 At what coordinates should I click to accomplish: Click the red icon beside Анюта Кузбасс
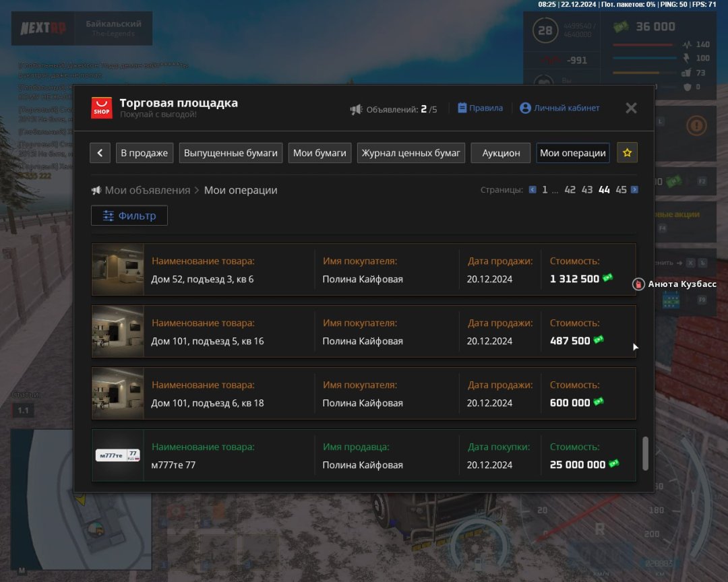pos(639,284)
